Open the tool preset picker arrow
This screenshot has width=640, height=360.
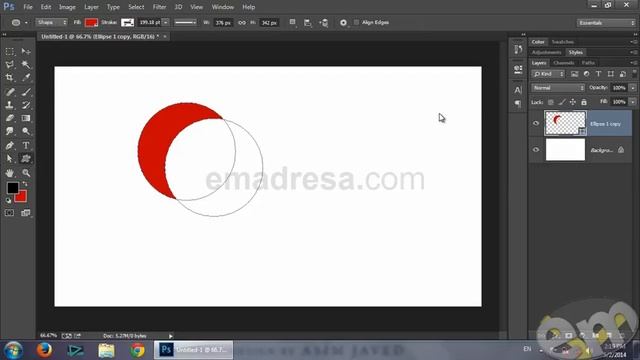tap(26, 23)
